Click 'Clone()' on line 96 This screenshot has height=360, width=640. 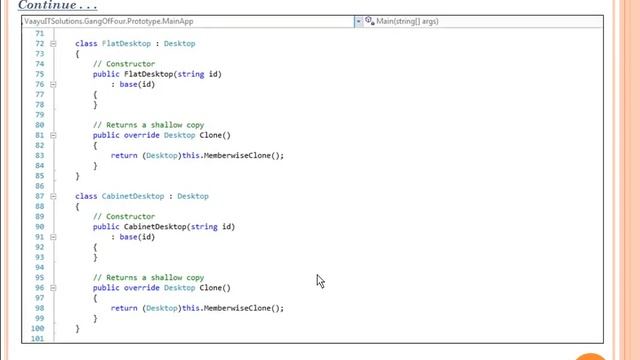tap(215, 288)
